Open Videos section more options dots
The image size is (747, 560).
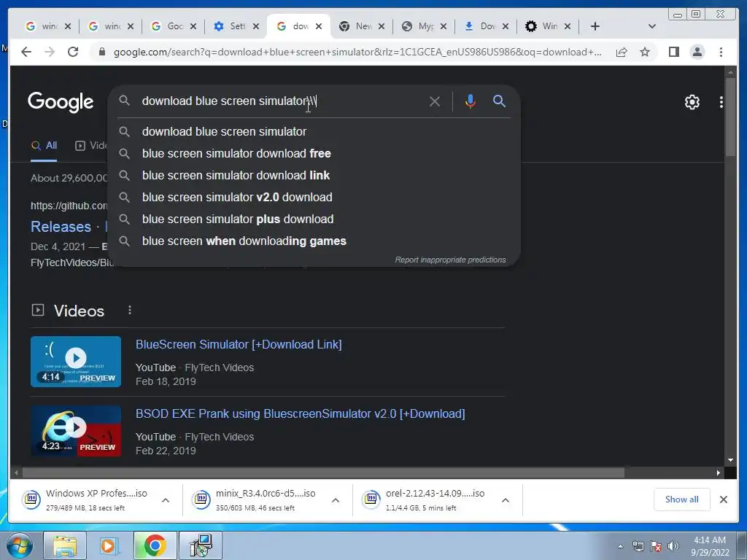(x=130, y=311)
